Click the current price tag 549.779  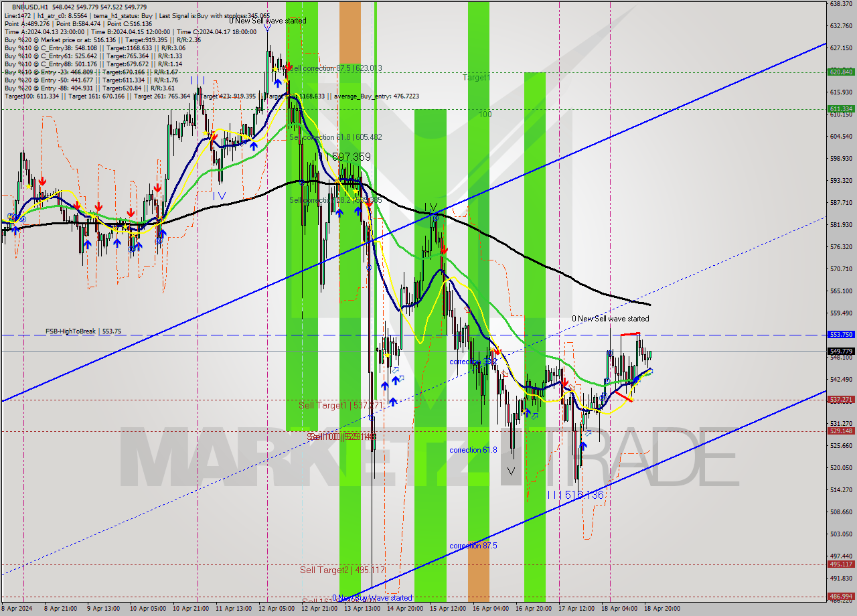841,351
